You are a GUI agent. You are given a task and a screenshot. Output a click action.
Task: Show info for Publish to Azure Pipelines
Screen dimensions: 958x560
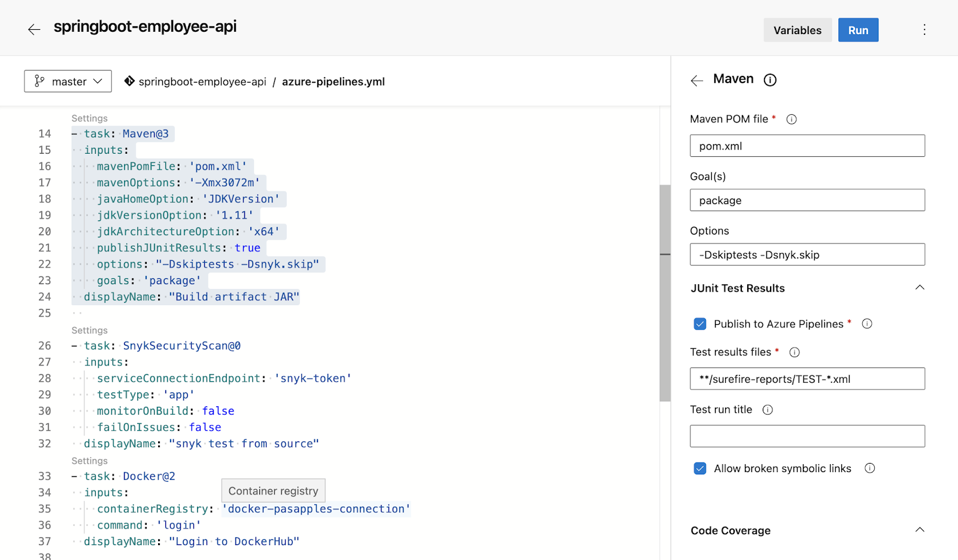tap(867, 324)
